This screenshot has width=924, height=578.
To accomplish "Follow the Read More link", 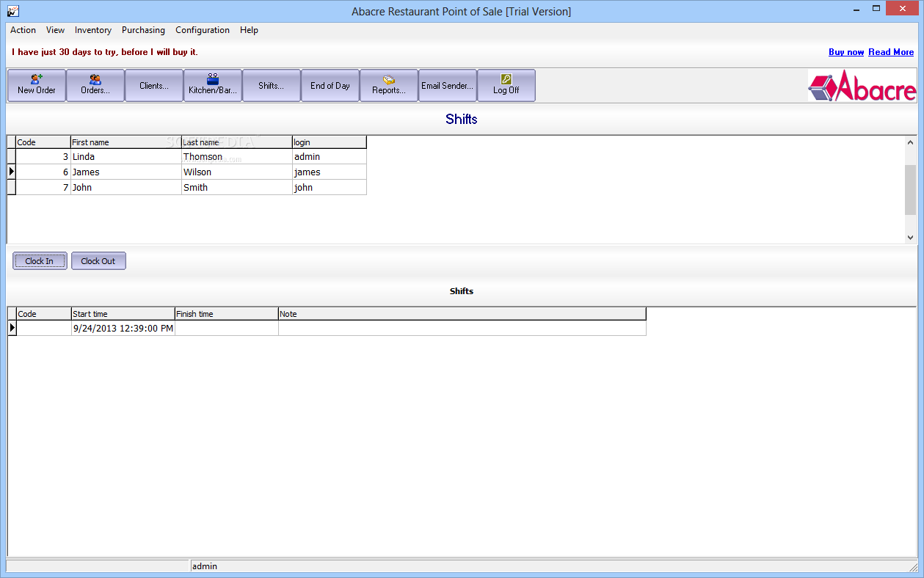I will 891,52.
